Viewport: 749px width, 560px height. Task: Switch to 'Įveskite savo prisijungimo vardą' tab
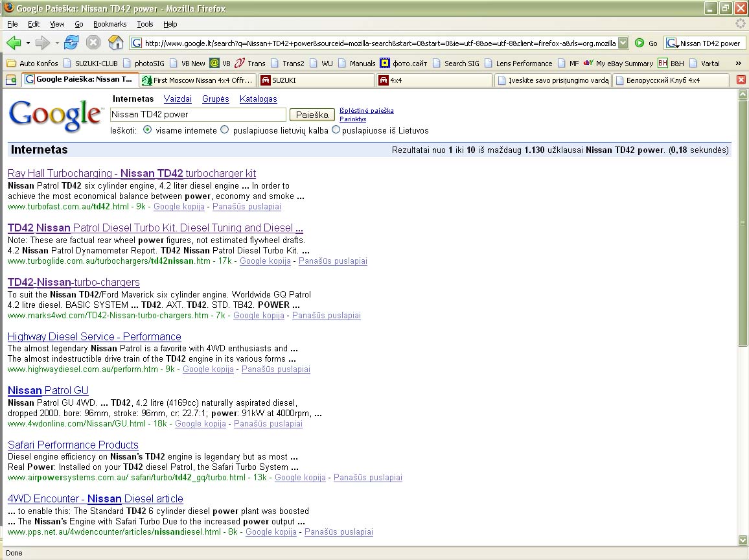click(x=553, y=80)
